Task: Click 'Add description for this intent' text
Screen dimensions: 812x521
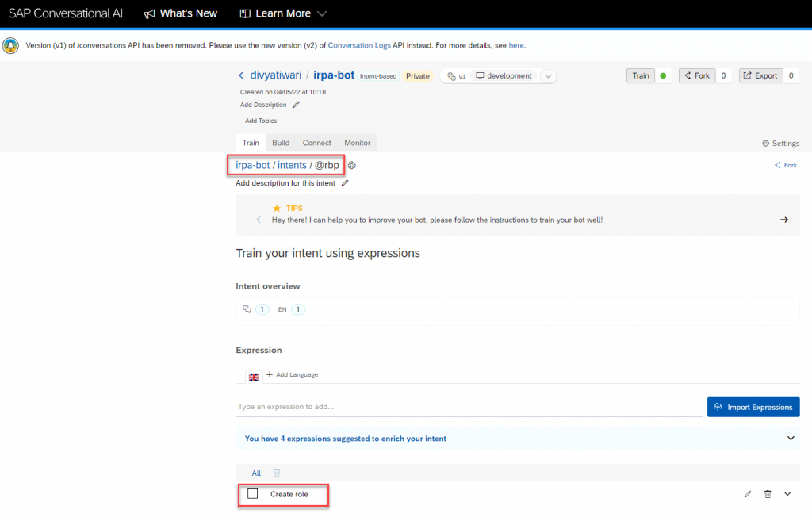Action: (285, 183)
